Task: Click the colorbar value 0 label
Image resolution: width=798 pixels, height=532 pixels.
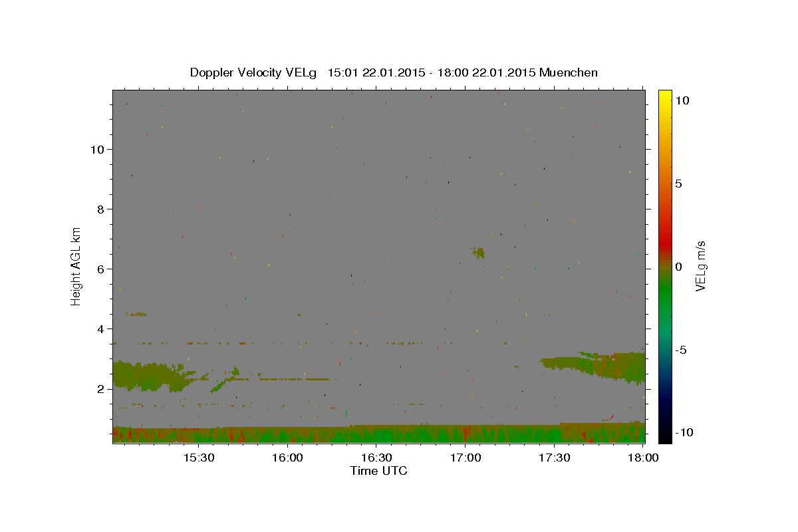Action: pos(678,267)
